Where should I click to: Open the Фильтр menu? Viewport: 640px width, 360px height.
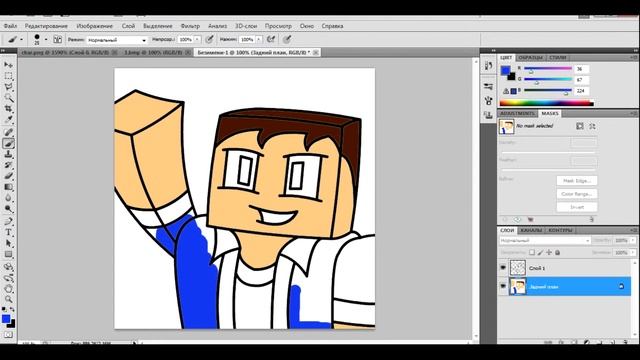click(x=190, y=26)
